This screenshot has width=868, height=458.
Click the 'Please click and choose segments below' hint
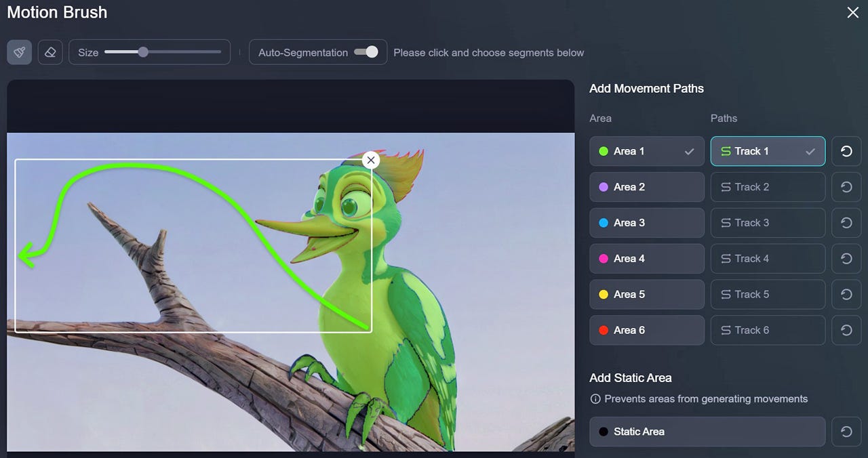(x=489, y=52)
